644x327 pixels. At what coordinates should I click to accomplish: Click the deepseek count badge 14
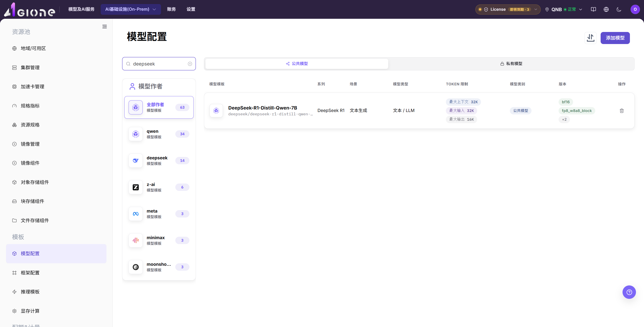182,161
